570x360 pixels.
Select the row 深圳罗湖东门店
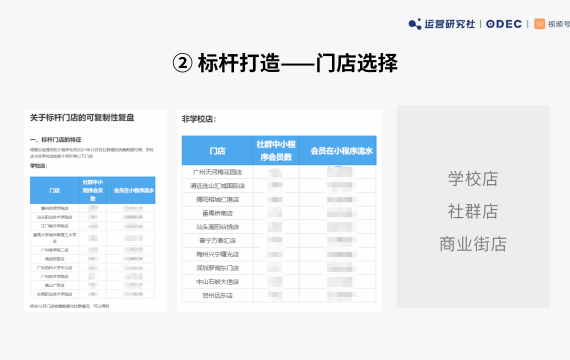(x=279, y=268)
